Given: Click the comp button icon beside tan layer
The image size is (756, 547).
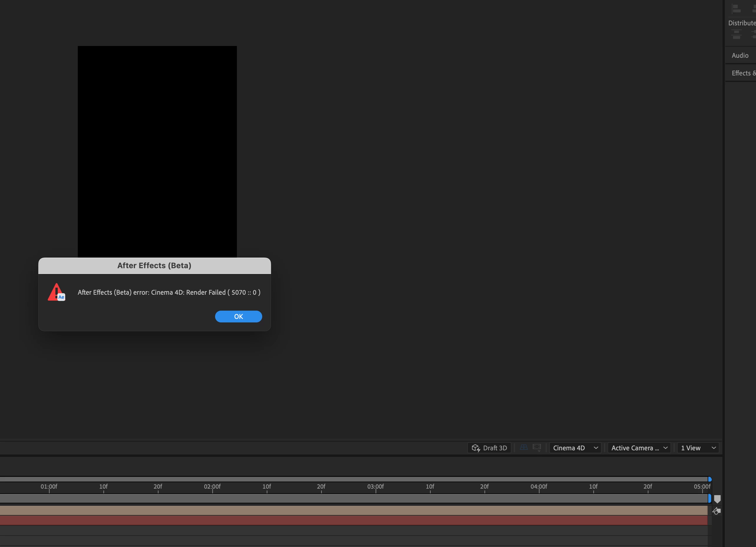Looking at the screenshot, I should (716, 511).
